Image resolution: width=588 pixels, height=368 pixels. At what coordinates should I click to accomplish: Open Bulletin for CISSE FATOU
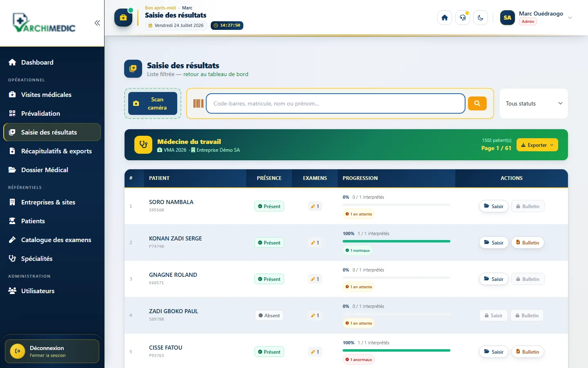(528, 352)
